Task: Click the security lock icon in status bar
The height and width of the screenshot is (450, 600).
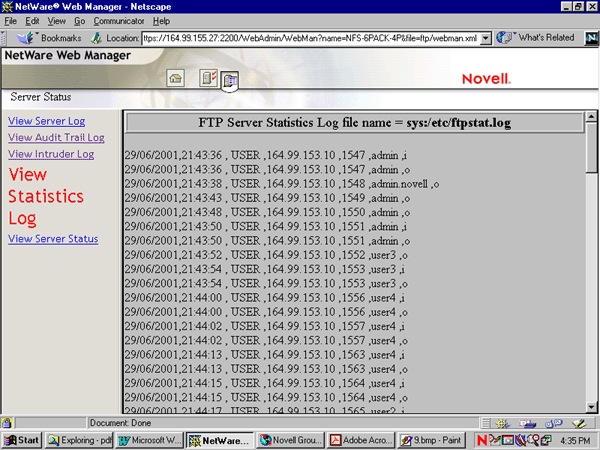Action: 7,423
